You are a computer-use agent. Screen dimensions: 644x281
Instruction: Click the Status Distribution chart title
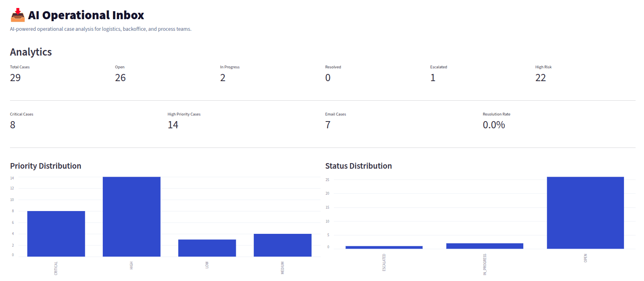[x=359, y=166]
